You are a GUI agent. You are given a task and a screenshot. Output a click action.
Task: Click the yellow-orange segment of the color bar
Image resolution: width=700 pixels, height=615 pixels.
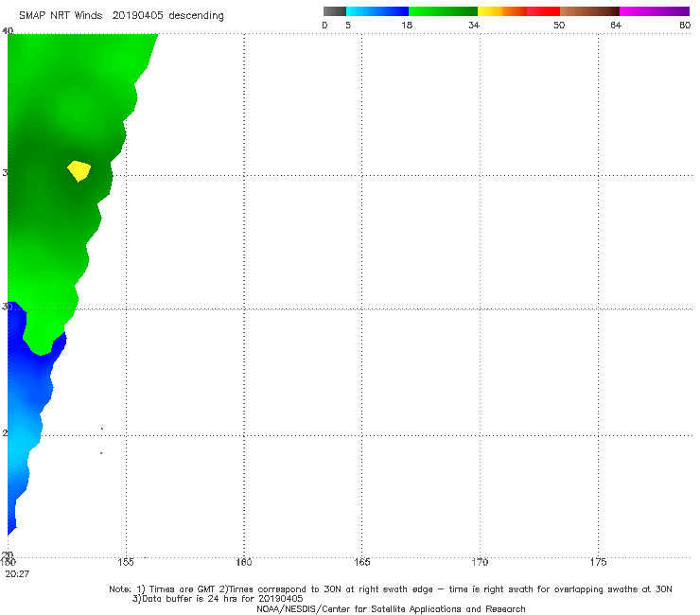(x=501, y=11)
